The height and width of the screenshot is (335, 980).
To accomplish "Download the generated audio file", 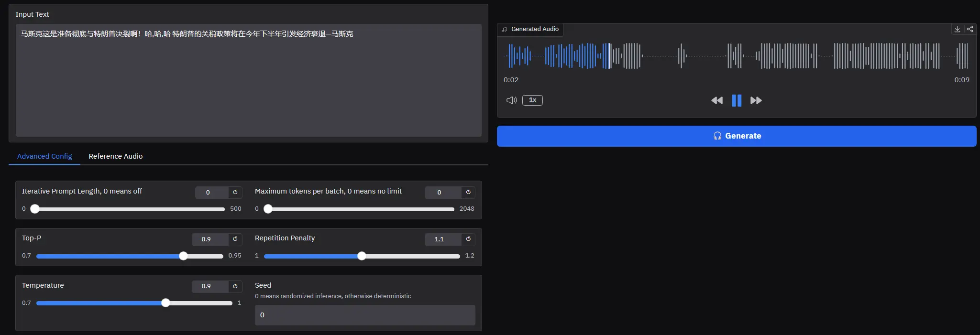I will click(957, 29).
